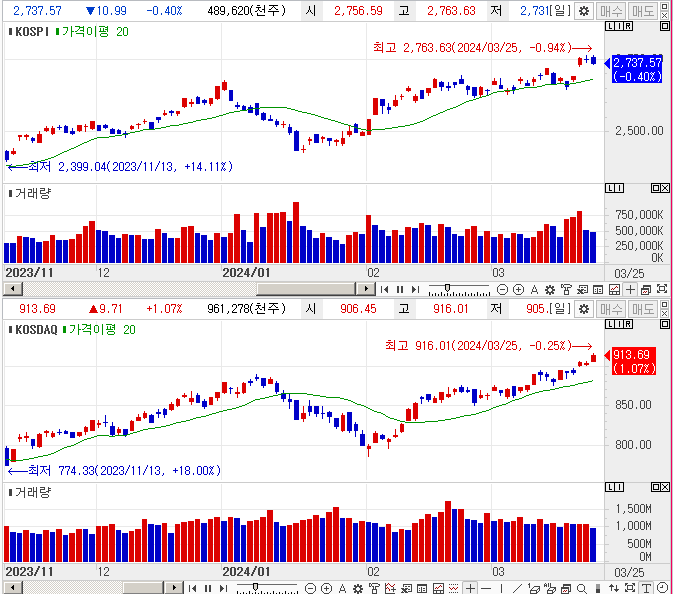Click the KOSPI zoom slider handle

tap(447, 288)
